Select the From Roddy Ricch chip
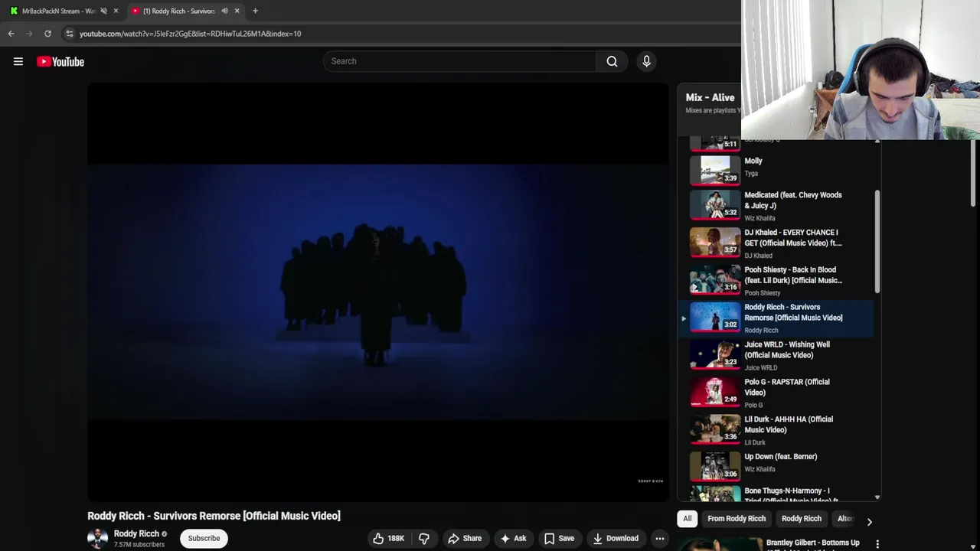The height and width of the screenshot is (551, 980). point(737,519)
